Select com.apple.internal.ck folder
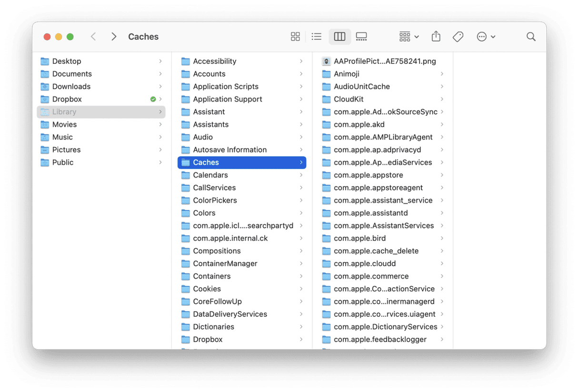579x392 pixels. point(242,238)
